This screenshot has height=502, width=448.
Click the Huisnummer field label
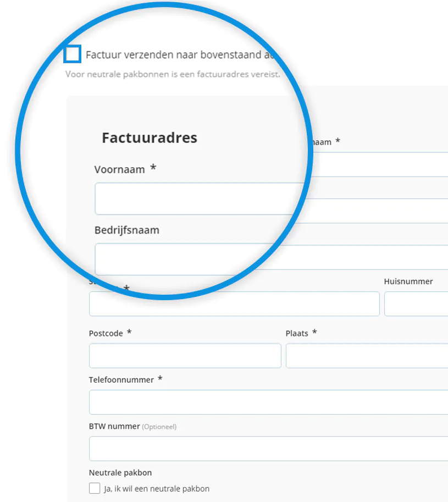(x=408, y=282)
